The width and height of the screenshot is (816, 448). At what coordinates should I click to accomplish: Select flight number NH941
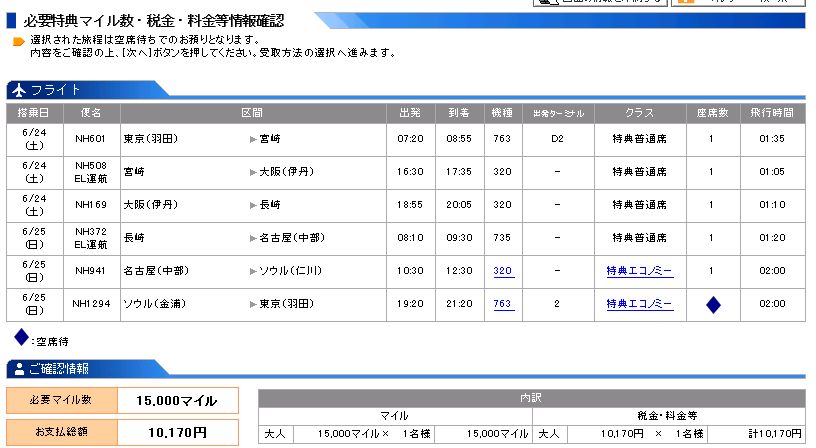coord(90,271)
